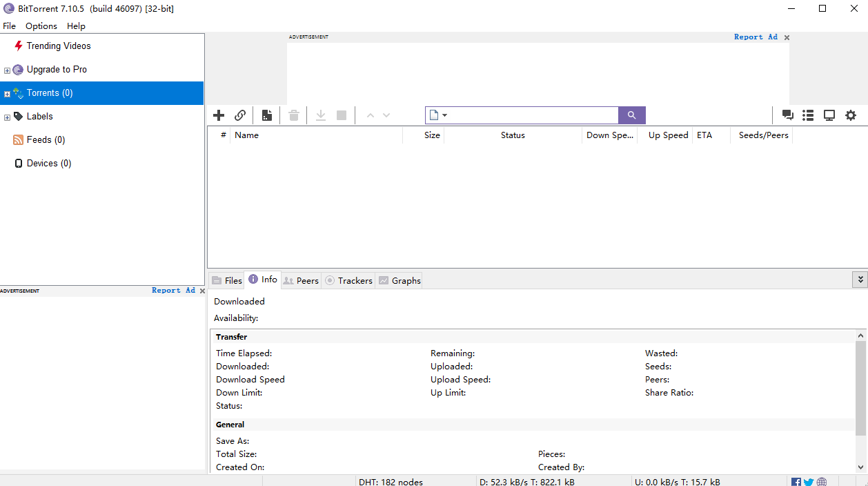Click Add Torrent from URL link icon

click(240, 115)
